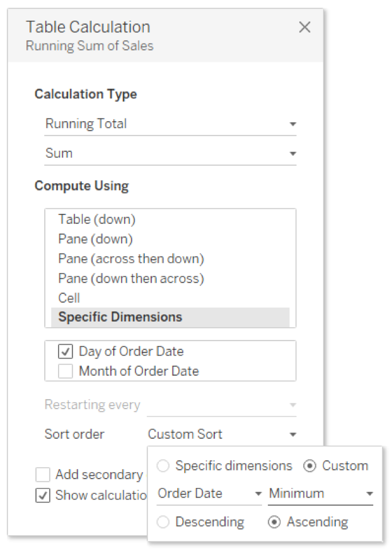This screenshot has height=553, width=392.
Task: Choose Pane (down then across)
Action: 131,279
